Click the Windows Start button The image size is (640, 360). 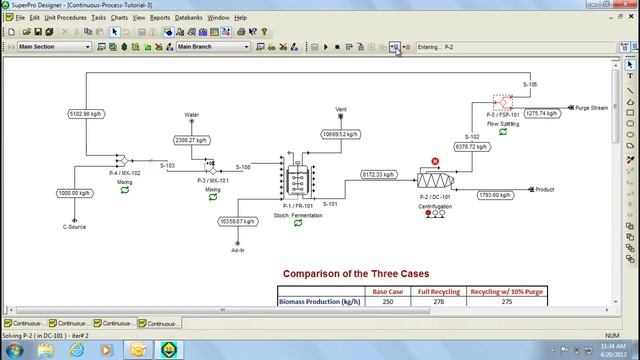click(15, 350)
